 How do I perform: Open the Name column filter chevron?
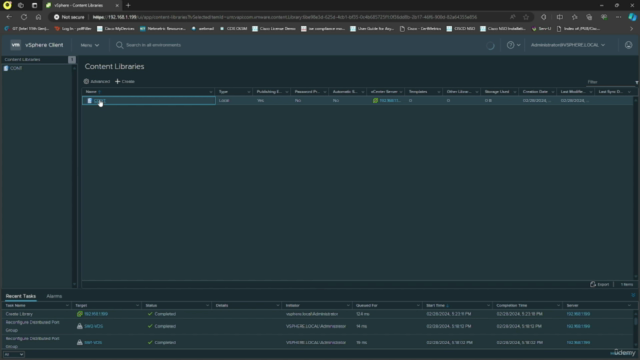pos(211,92)
